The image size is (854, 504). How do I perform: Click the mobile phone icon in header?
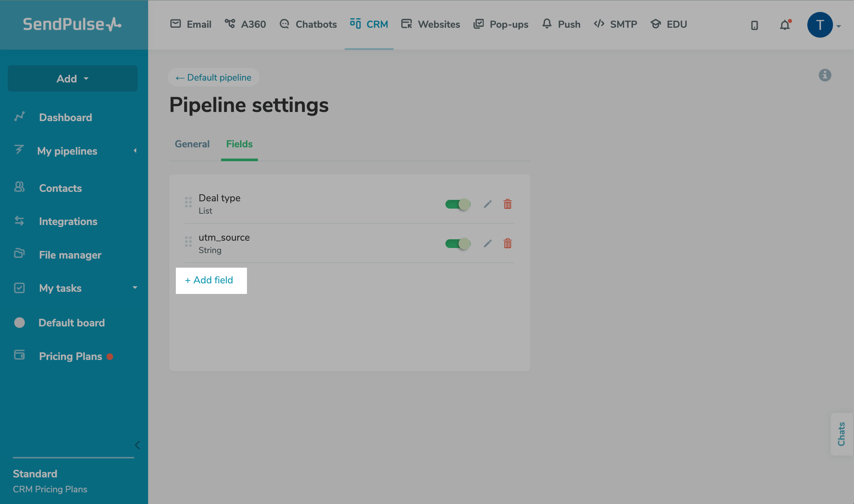(x=754, y=25)
